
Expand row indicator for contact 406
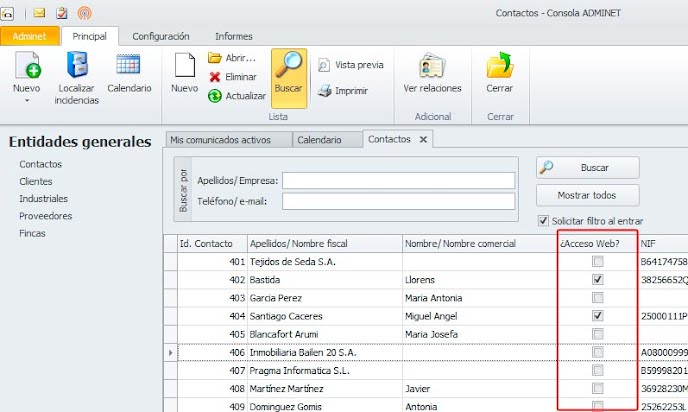pos(170,352)
